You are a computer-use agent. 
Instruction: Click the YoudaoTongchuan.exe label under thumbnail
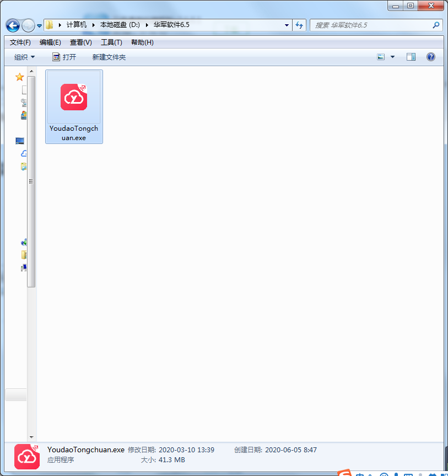coord(74,133)
